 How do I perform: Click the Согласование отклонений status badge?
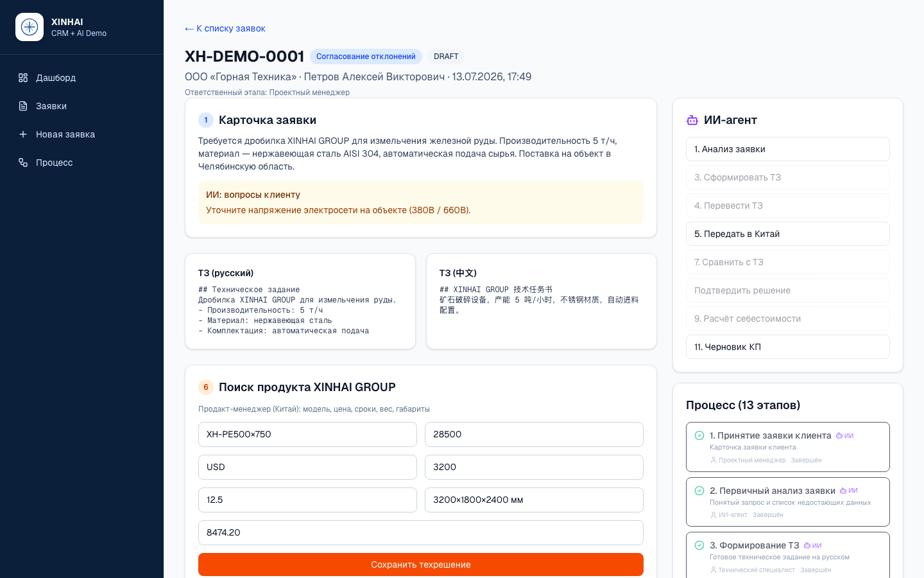366,57
